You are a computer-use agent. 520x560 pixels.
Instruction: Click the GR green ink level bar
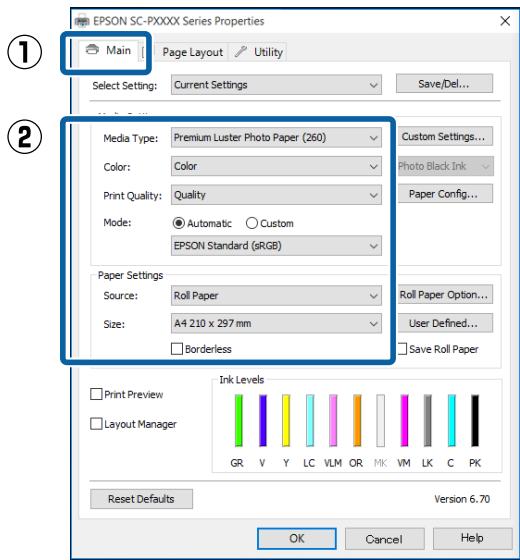click(239, 420)
